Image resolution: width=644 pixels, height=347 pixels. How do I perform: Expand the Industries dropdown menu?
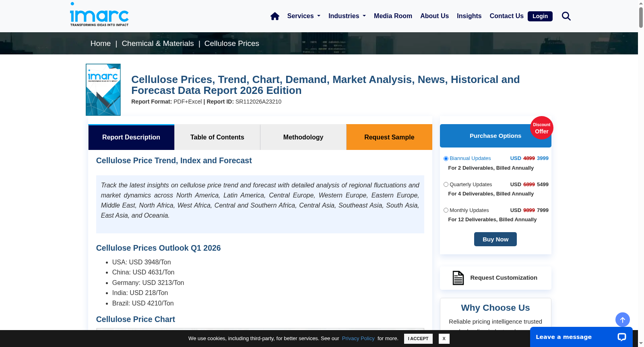[x=347, y=16]
